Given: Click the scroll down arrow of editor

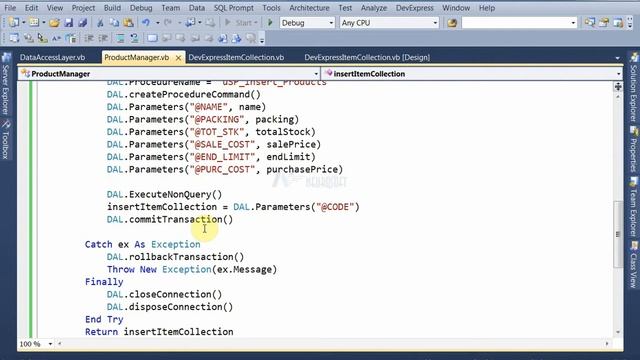Looking at the screenshot, I should click(x=618, y=332).
